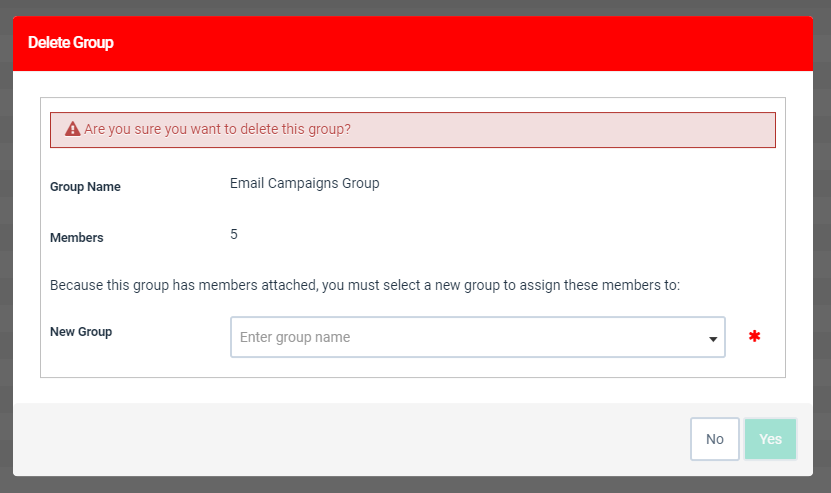The height and width of the screenshot is (493, 831).
Task: Click blank area right of Members value
Action: tap(503, 235)
